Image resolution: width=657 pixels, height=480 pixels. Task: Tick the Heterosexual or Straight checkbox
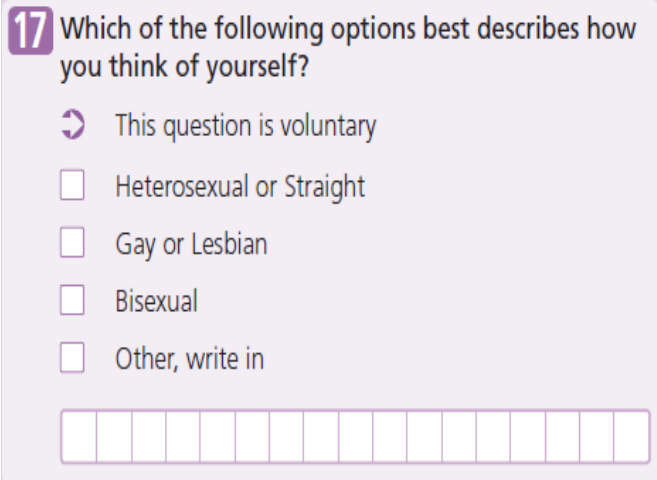click(72, 186)
